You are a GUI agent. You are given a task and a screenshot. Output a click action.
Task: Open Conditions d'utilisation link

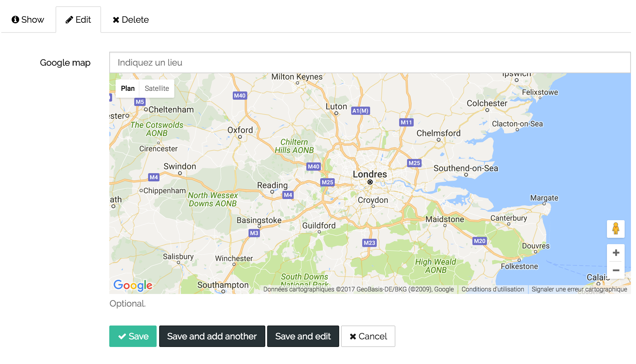click(493, 289)
